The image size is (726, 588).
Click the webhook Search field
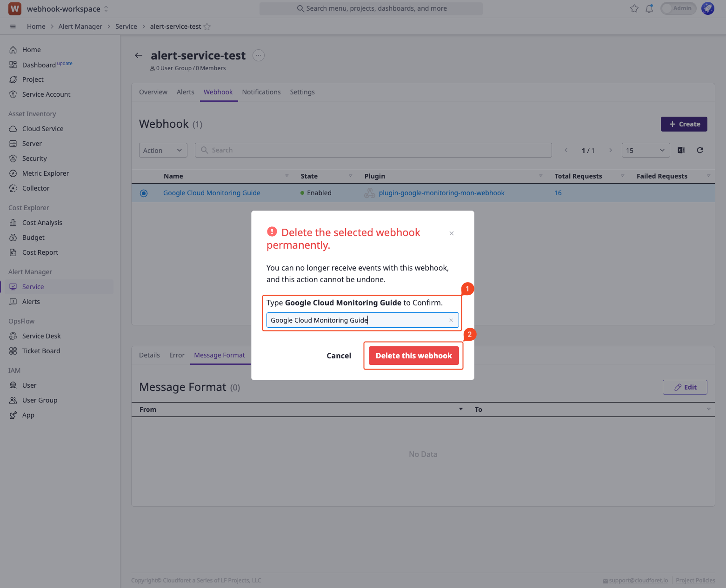(x=373, y=150)
